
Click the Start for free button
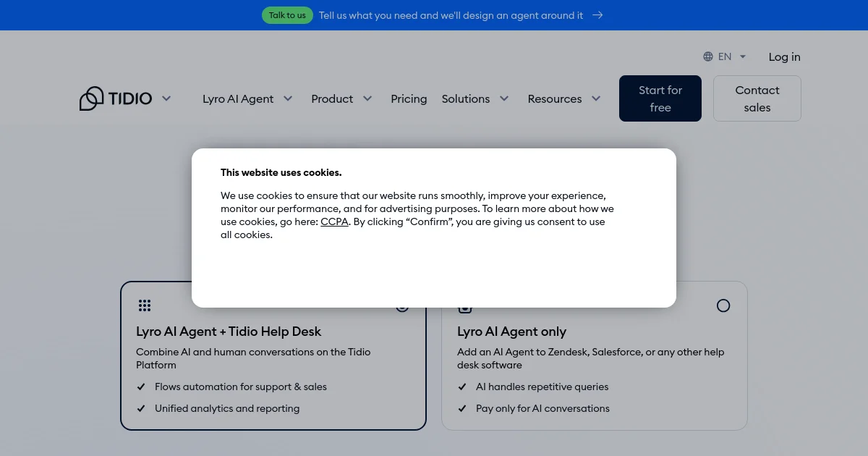click(x=660, y=98)
